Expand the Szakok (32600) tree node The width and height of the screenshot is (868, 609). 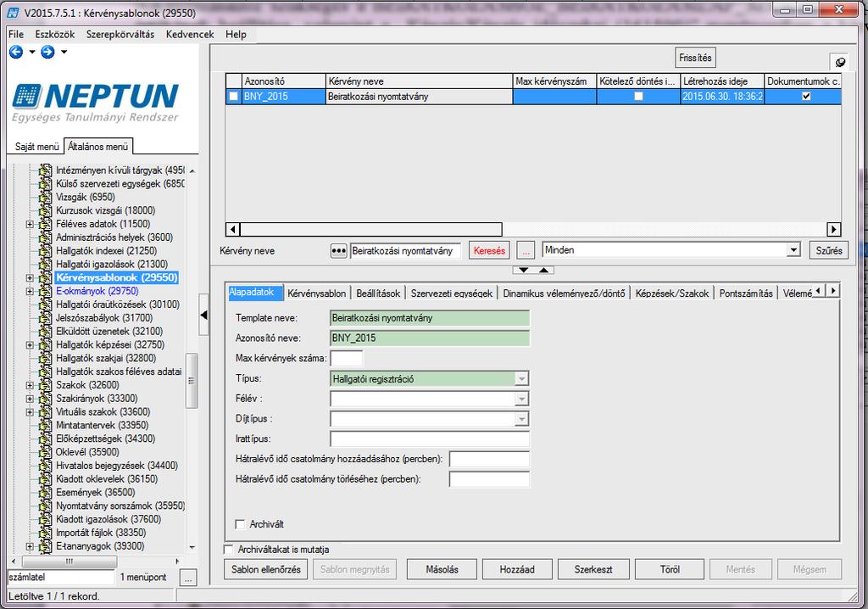pos(30,386)
